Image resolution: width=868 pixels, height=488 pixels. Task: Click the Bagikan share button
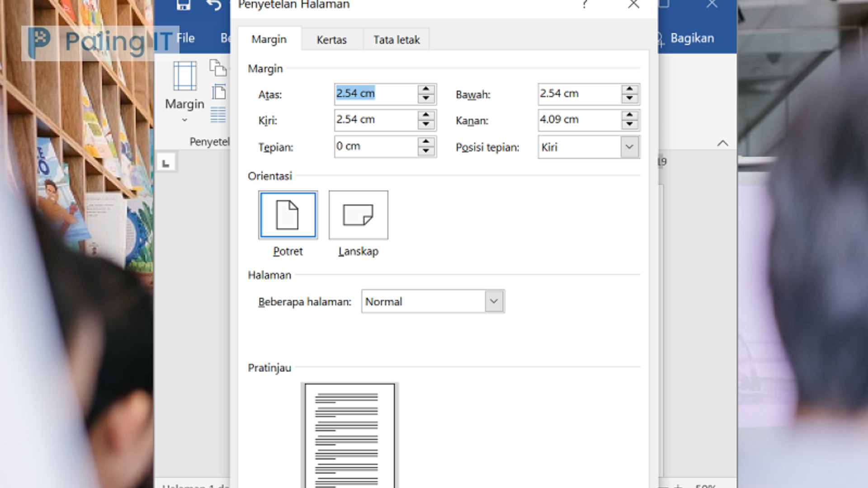click(x=692, y=38)
